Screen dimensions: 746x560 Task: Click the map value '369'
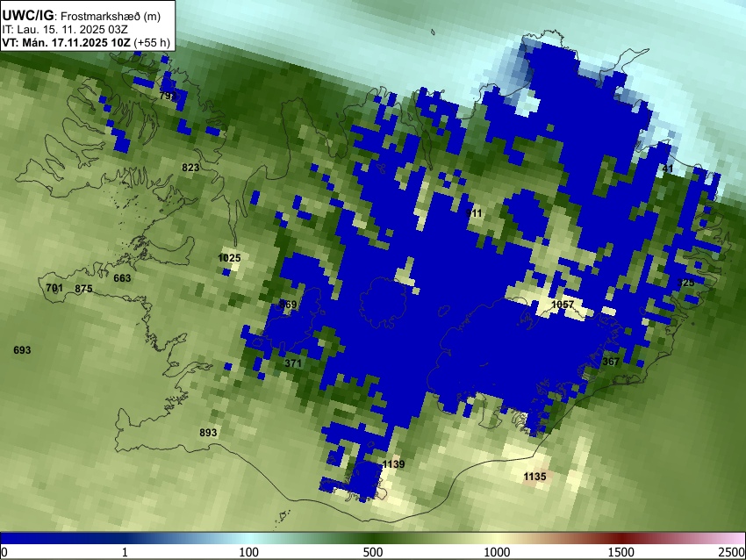click(x=289, y=305)
